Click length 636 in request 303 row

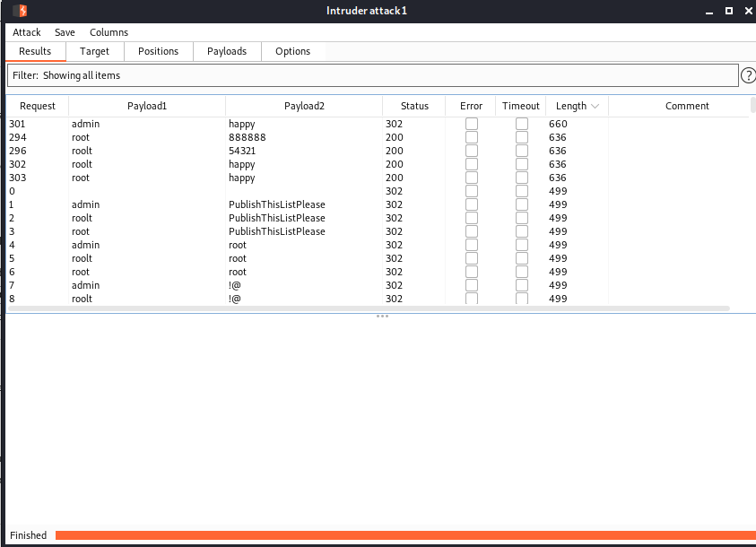(557, 178)
